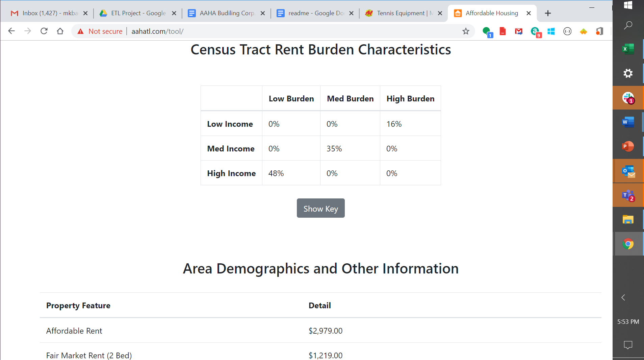Click the Med Income row label
644x360 pixels.
[231, 149]
